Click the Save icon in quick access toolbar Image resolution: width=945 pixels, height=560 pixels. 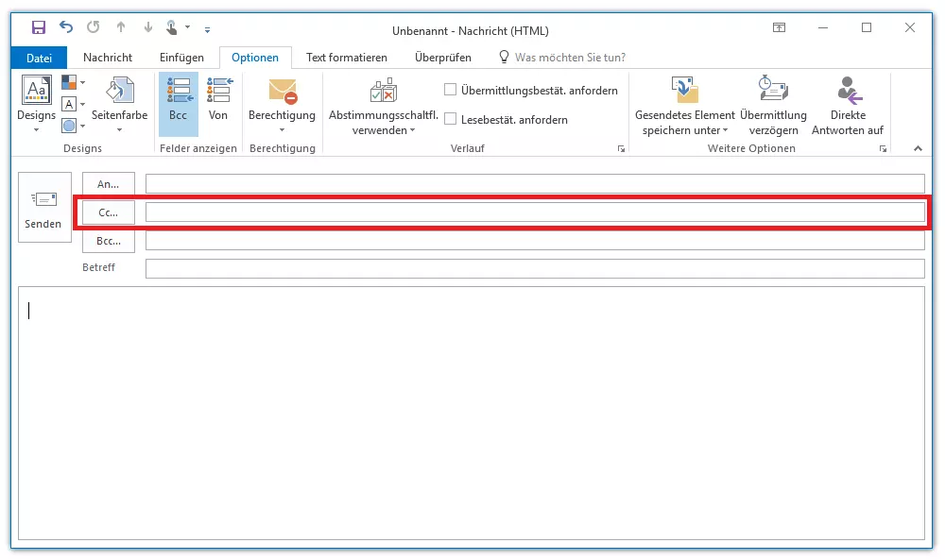pyautogui.click(x=39, y=28)
